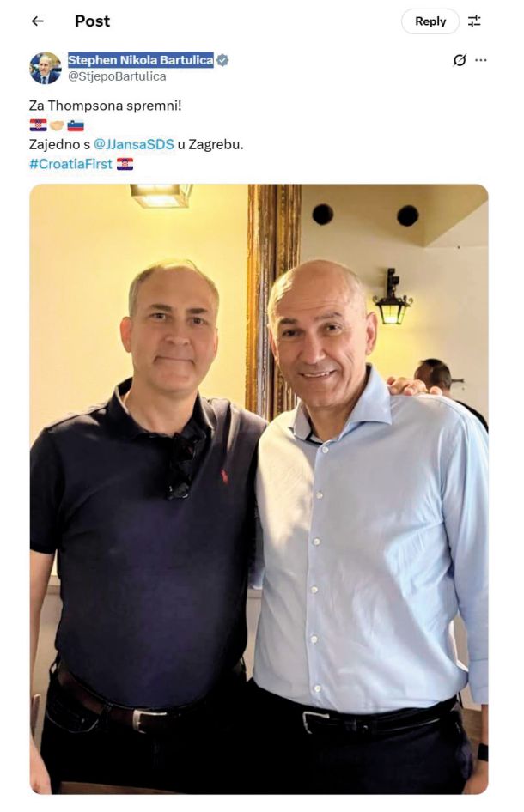Open the @JJansaSDS mention link
Screen dimensions: 524x812
pyautogui.click(x=134, y=144)
